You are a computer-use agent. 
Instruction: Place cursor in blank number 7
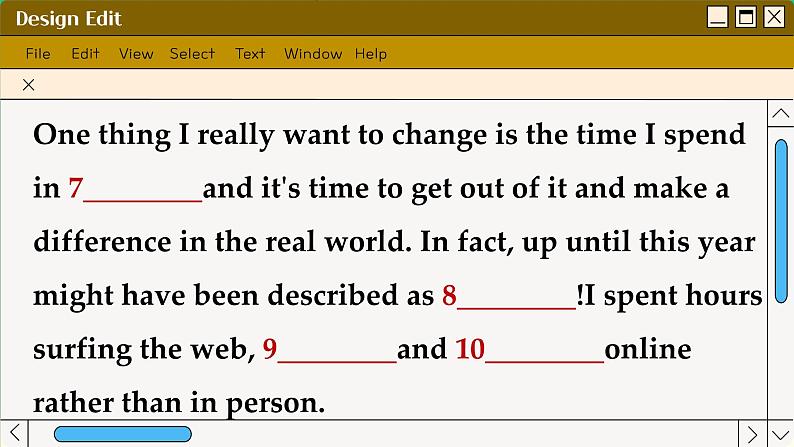(x=143, y=190)
